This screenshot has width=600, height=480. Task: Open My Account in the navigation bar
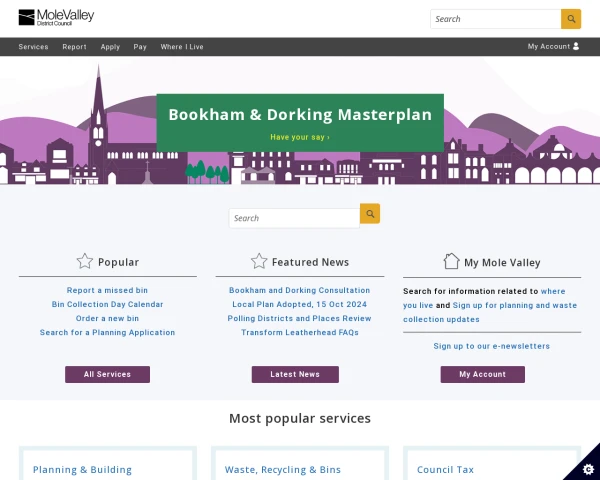pos(553,46)
